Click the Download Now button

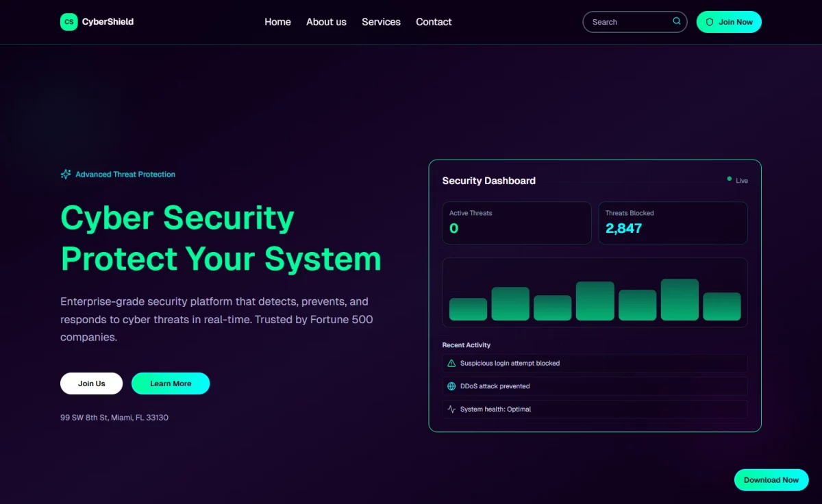771,479
